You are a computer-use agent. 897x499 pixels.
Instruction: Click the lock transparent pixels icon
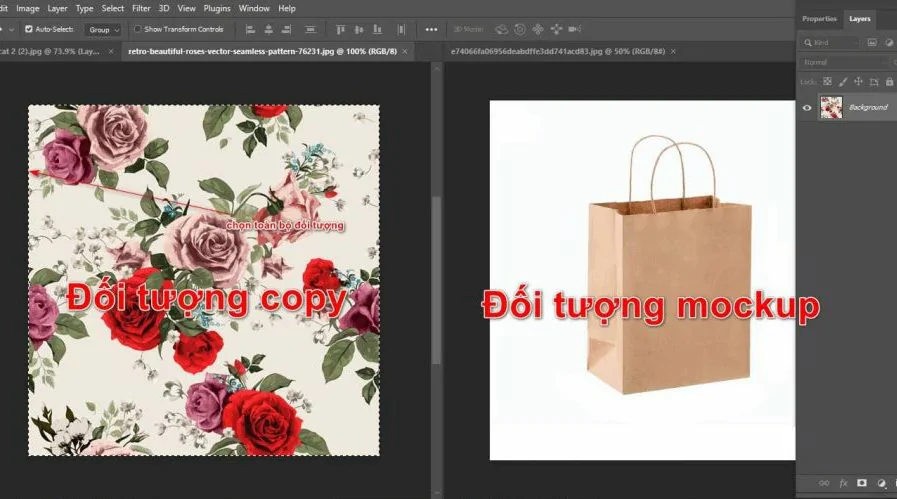pos(829,81)
